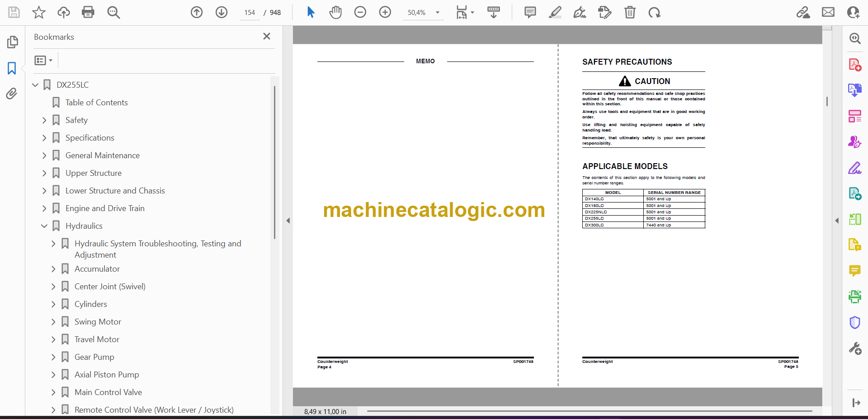Open the Table of Contents bookmark
The height and width of the screenshot is (419, 868).
96,103
